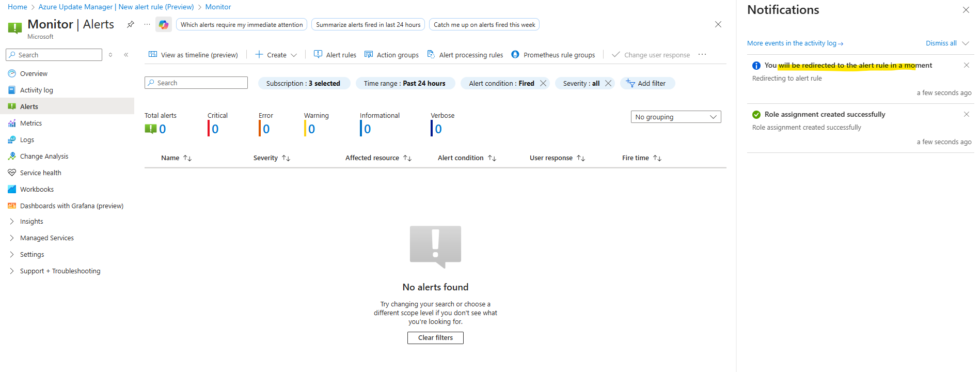Screen dimensions: 980x372
Task: Focus the alerts Search field
Action: (x=196, y=83)
